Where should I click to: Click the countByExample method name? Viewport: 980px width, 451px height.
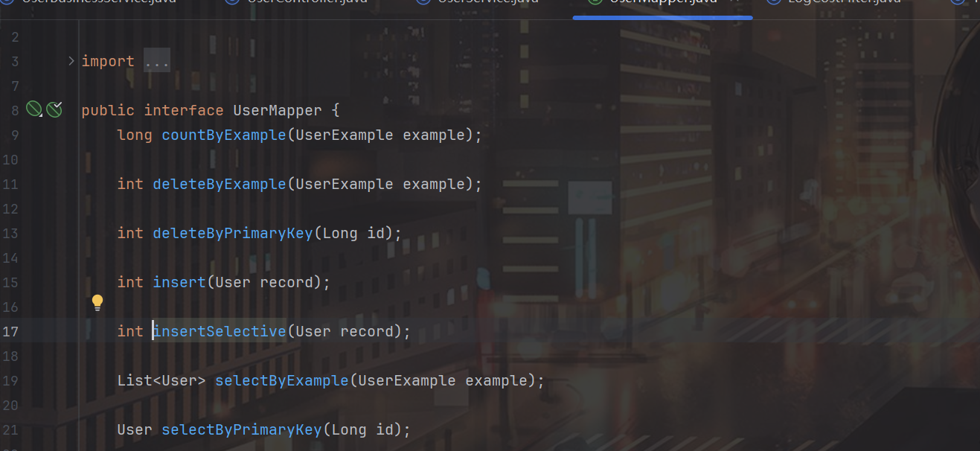223,135
